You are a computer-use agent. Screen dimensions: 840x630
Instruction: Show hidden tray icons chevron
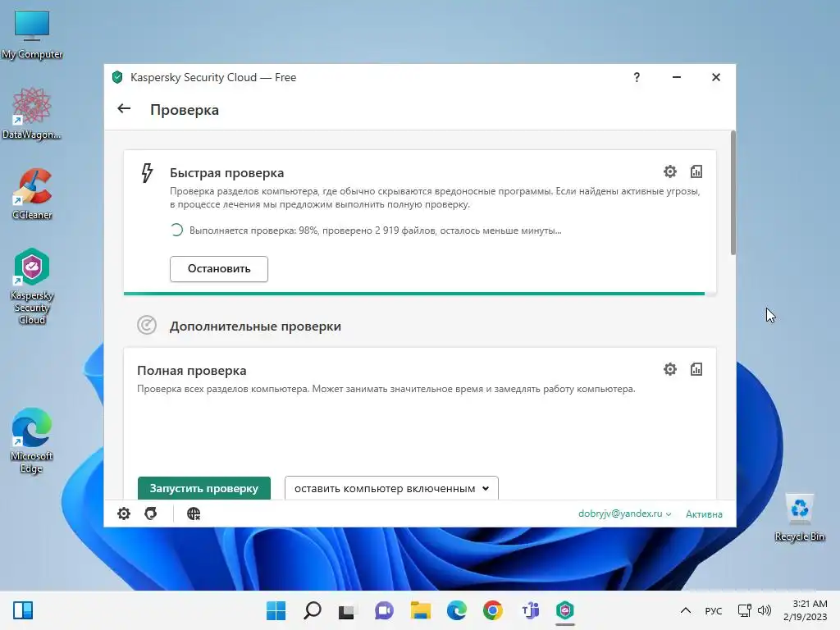pos(685,610)
